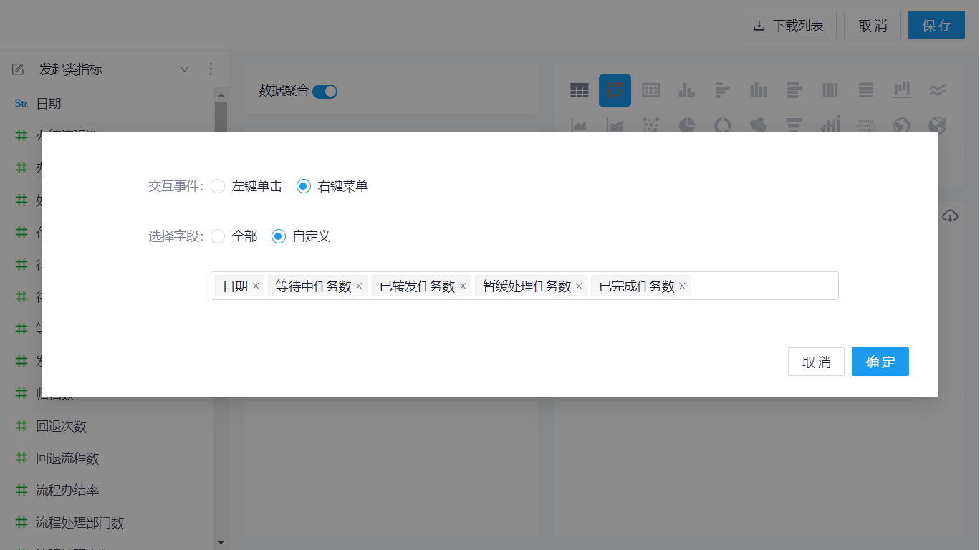Remove the 暂缓处理任务数 tag
The width and height of the screenshot is (980, 550).
(579, 286)
